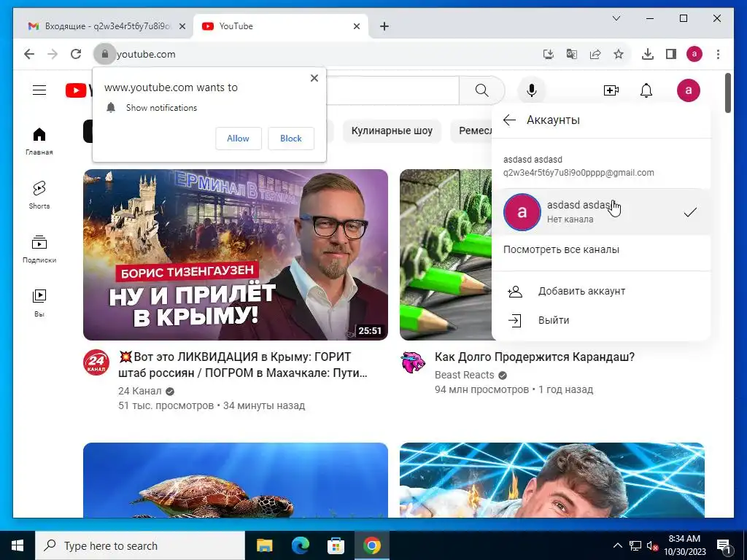
Task: Click the muted volume tray icon
Action: [x=652, y=546]
